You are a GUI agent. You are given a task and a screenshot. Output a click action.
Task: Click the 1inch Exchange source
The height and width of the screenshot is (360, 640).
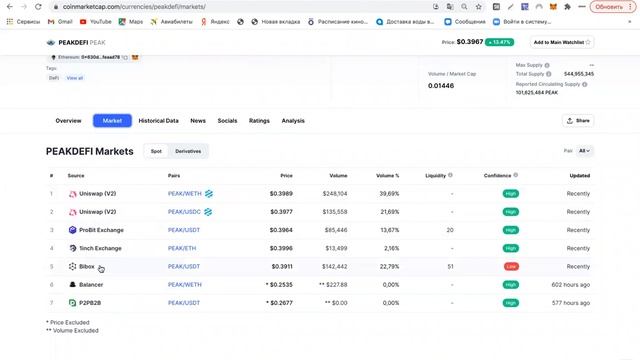point(95,248)
